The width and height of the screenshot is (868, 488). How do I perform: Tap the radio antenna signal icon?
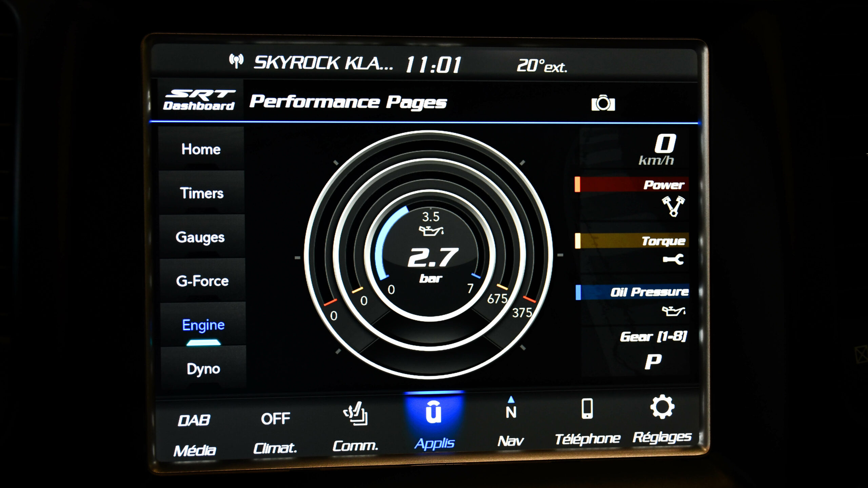click(x=236, y=61)
